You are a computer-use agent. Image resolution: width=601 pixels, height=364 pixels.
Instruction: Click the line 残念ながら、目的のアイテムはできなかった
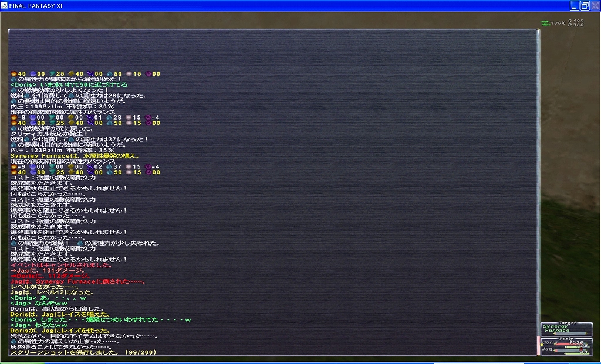coord(85,336)
